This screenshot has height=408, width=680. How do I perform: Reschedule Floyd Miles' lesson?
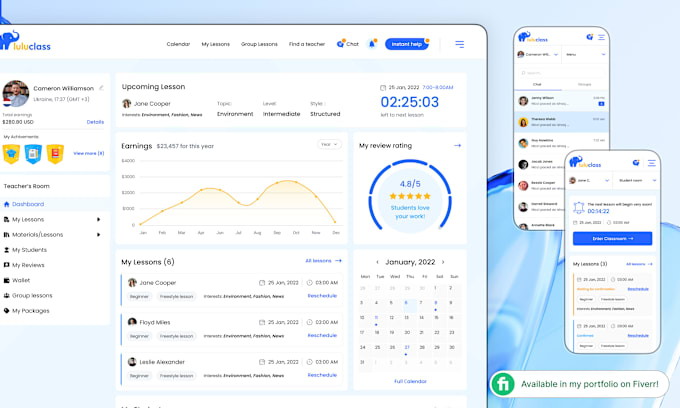click(x=322, y=335)
